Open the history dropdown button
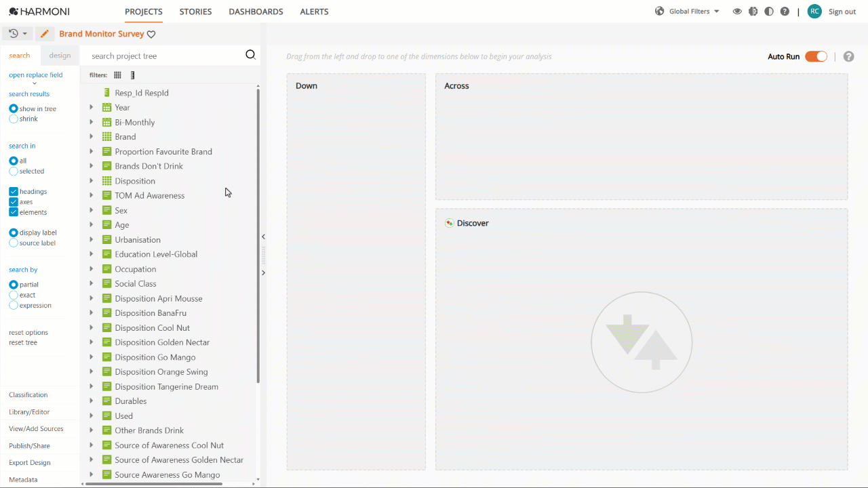The width and height of the screenshot is (868, 488). point(18,33)
